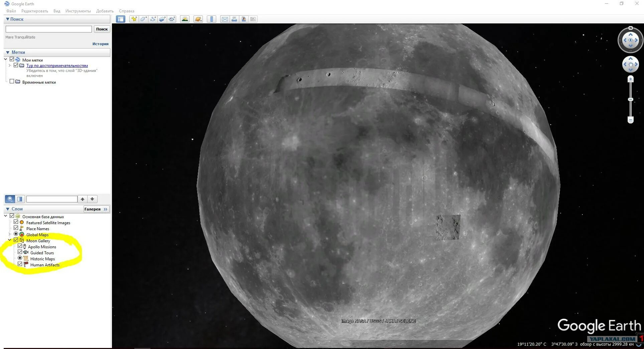Select the Временные метки folder label

(39, 82)
